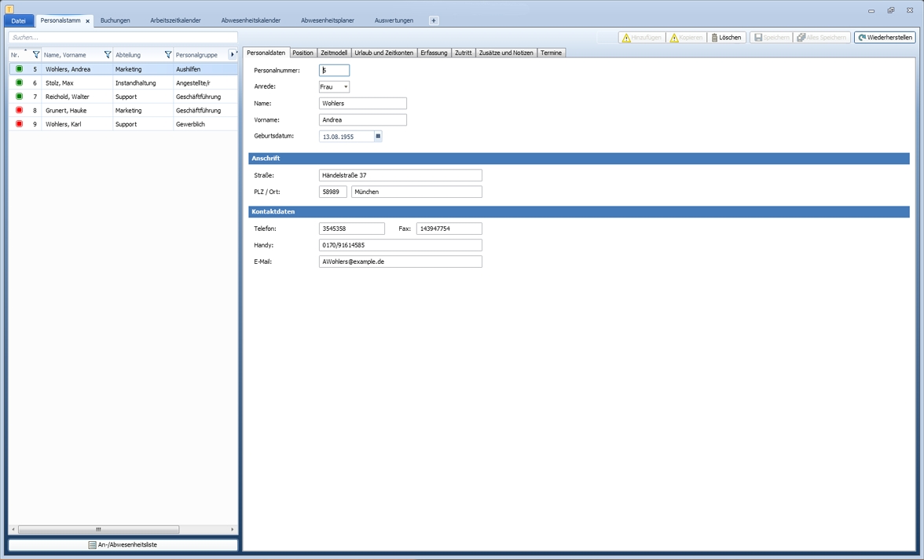Open Urlaub und Zeitkonten tab
Screen dimensions: 924x560
coord(383,53)
